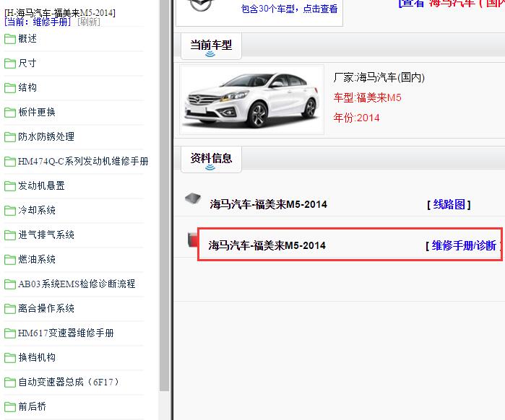The height and width of the screenshot is (420, 505).
Task: Click the folder icon beside 燃油系统
Action: 10,260
